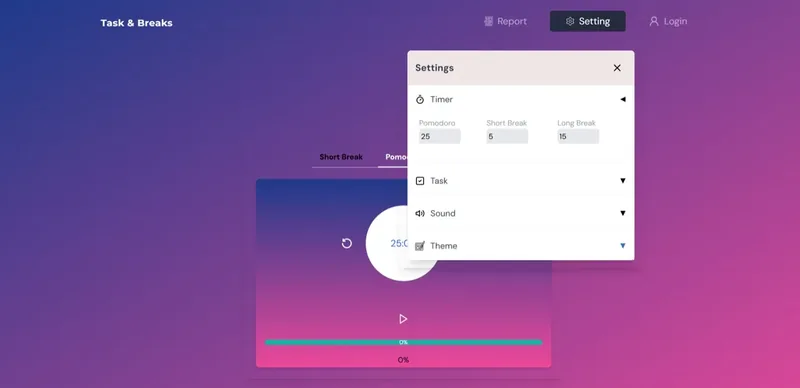Click the teal progress bar
The image size is (800, 388).
403,342
